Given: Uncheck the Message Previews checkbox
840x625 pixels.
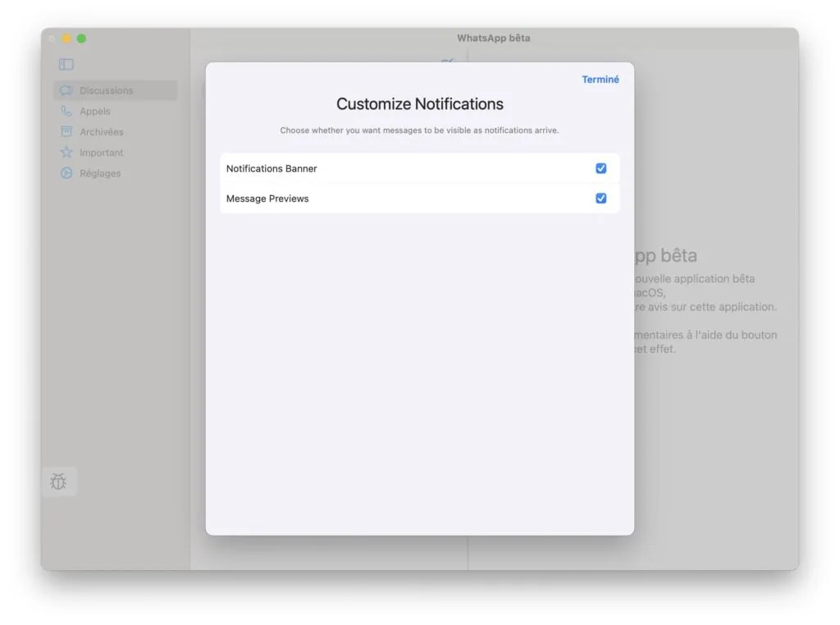Looking at the screenshot, I should 601,198.
